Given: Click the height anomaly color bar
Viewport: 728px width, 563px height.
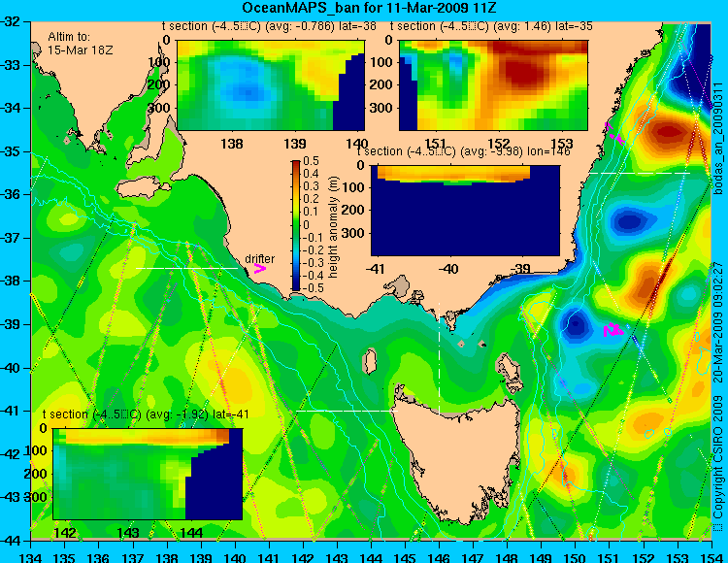Looking at the screenshot, I should click(x=296, y=225).
